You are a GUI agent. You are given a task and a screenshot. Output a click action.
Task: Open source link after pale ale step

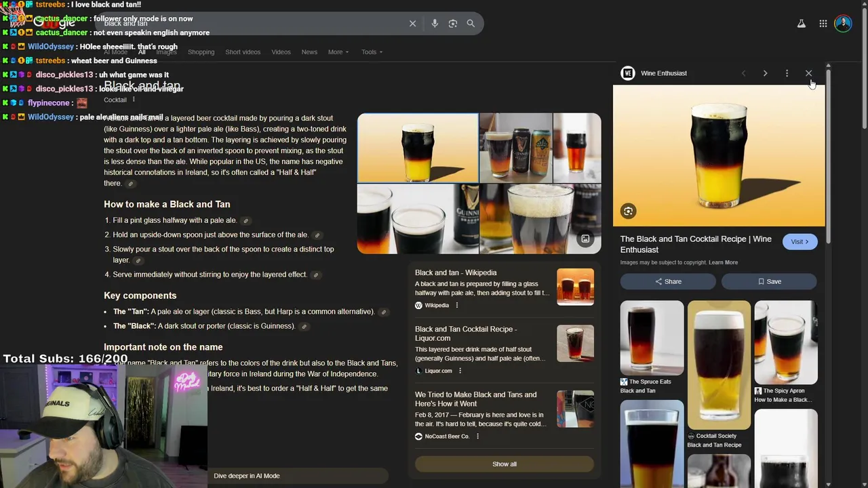245,221
